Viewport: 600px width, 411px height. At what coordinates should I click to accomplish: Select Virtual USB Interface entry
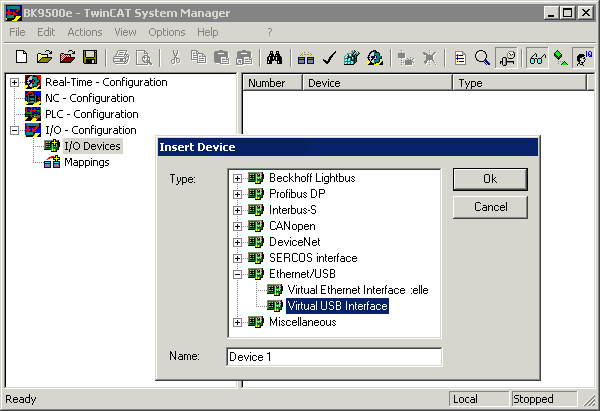pos(338,306)
